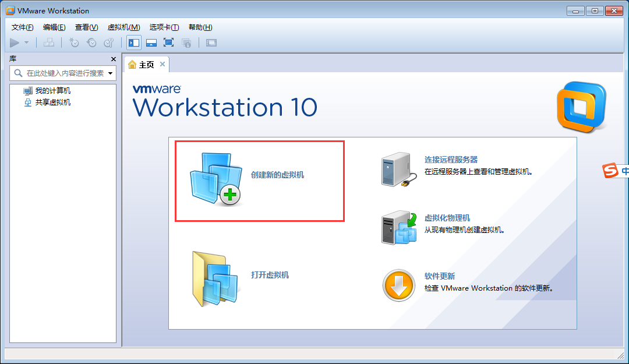Open the 选项卡(T) menu
The height and width of the screenshot is (364, 629).
point(164,27)
